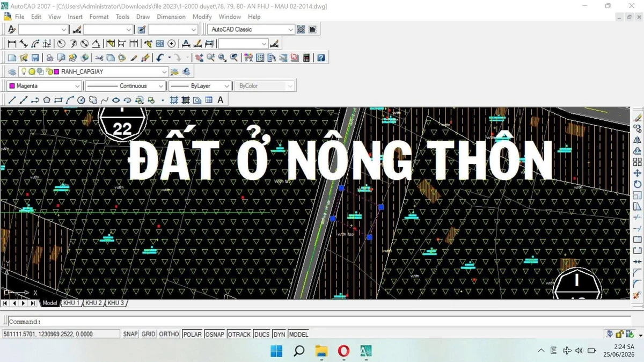
Task: Click the Match Properties brush icon
Action: pos(134,57)
